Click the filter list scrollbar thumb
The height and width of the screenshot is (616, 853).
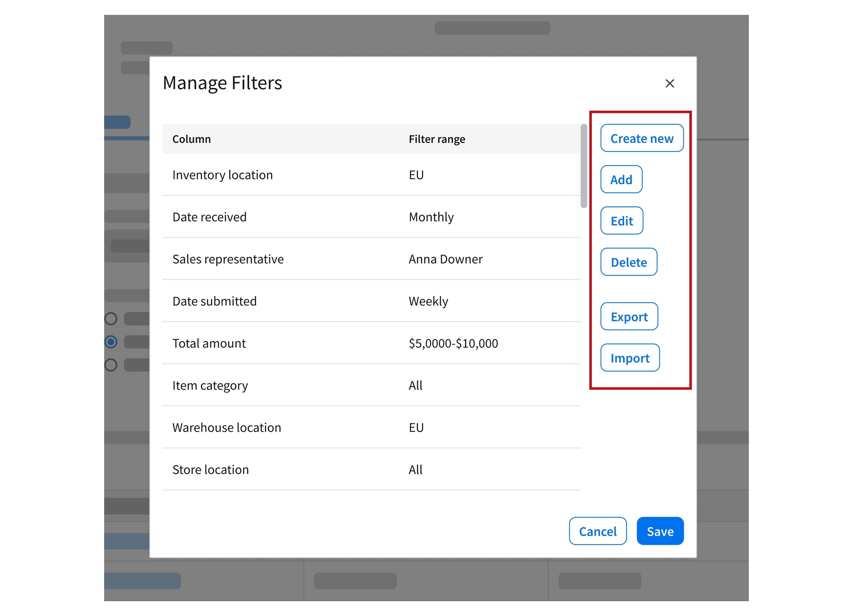(583, 166)
